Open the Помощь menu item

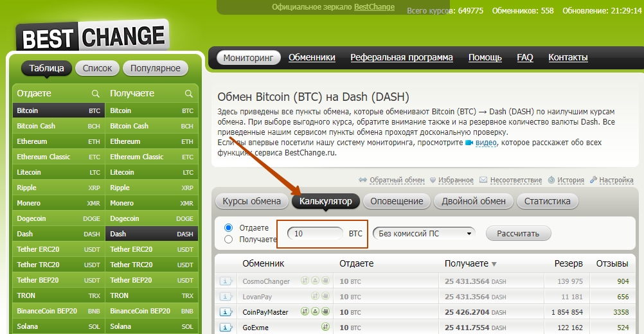click(x=485, y=57)
